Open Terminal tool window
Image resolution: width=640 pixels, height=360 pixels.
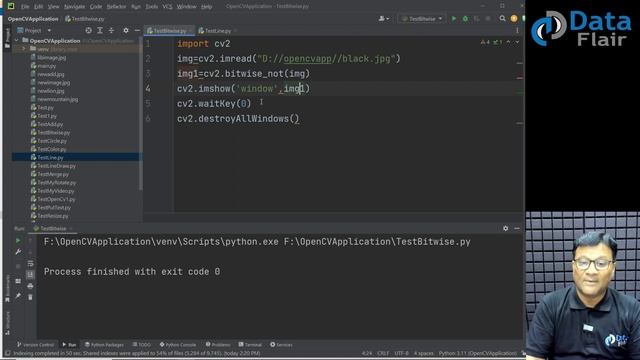250,345
